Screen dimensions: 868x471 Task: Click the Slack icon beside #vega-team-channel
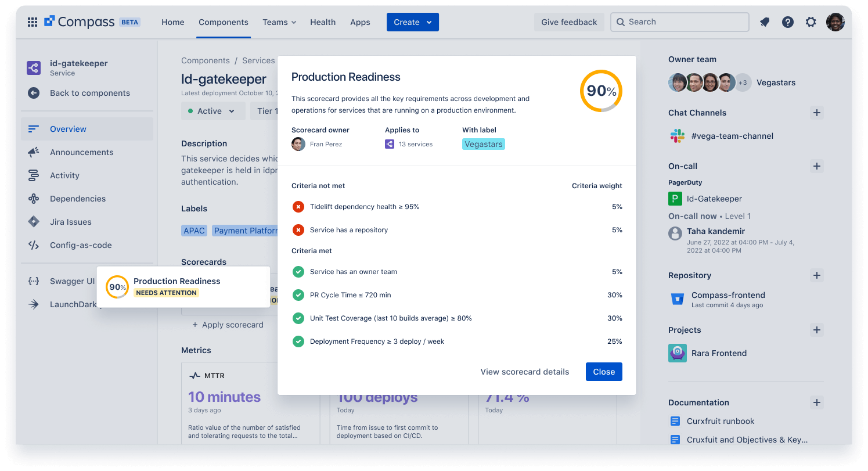(677, 135)
